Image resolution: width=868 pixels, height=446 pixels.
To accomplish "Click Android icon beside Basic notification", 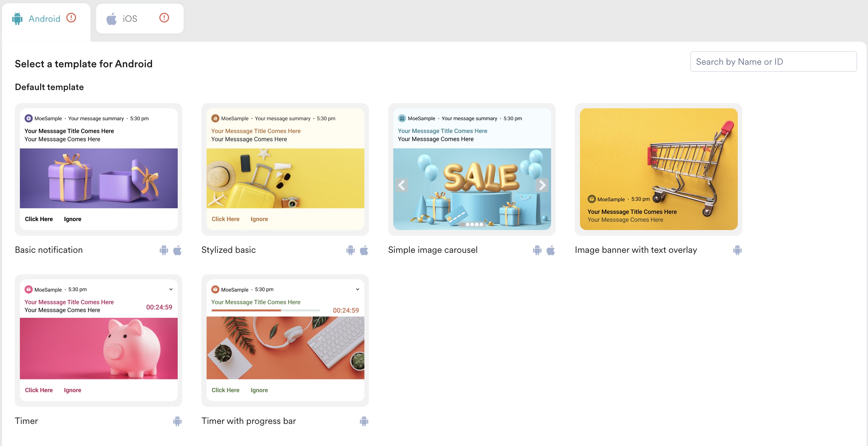I will click(x=164, y=250).
